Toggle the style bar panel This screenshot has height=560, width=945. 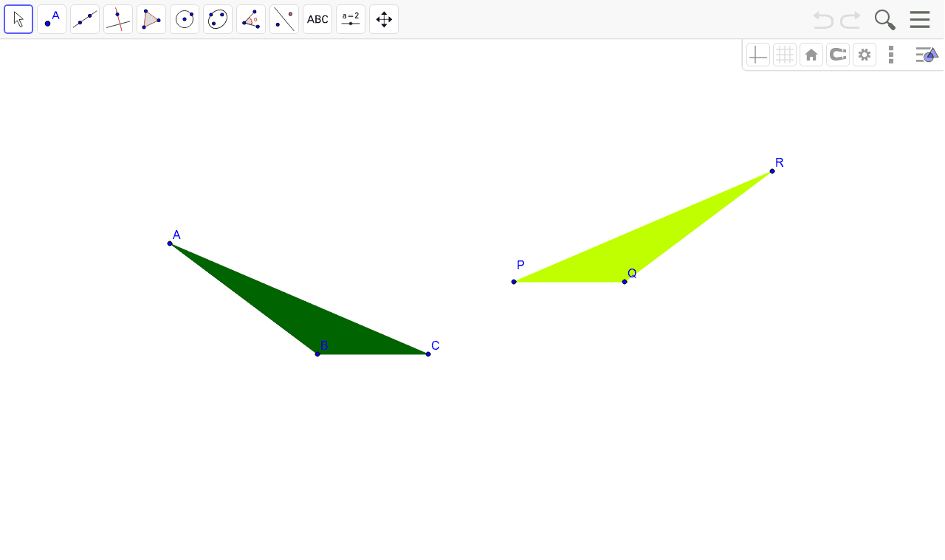[927, 55]
